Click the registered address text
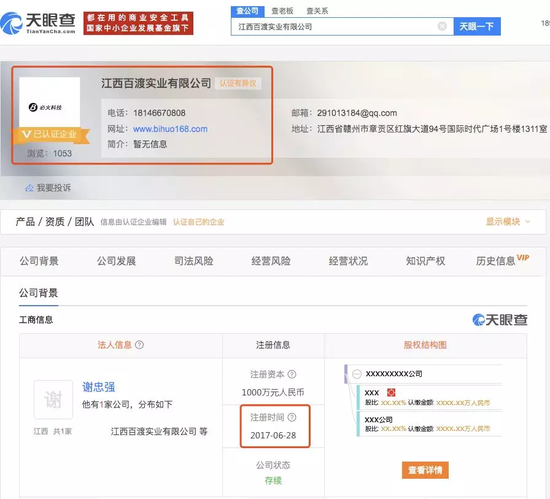This screenshot has width=550, height=499. pos(432,129)
